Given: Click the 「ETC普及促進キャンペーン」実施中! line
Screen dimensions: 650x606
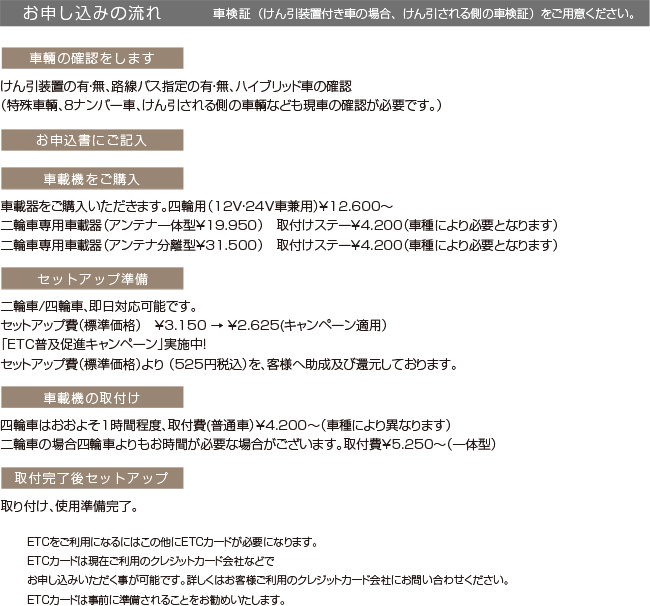Looking at the screenshot, I should tap(103, 344).
